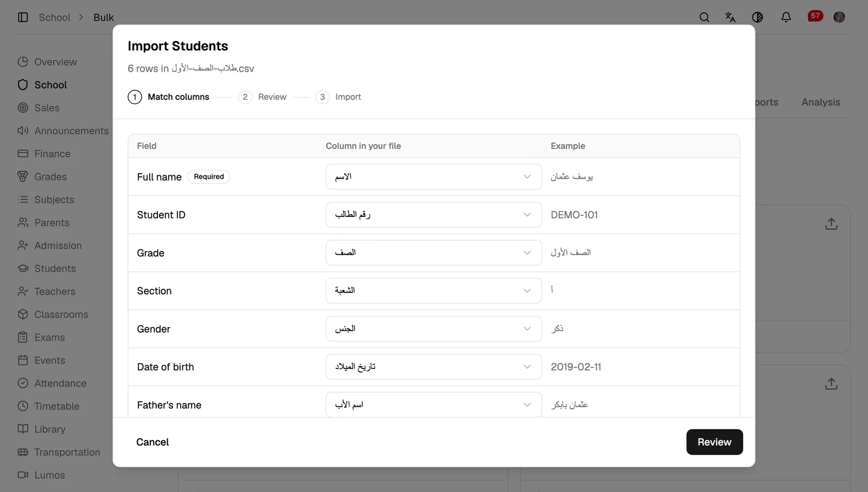
Task: Click the Transportation bus icon
Action: (23, 452)
